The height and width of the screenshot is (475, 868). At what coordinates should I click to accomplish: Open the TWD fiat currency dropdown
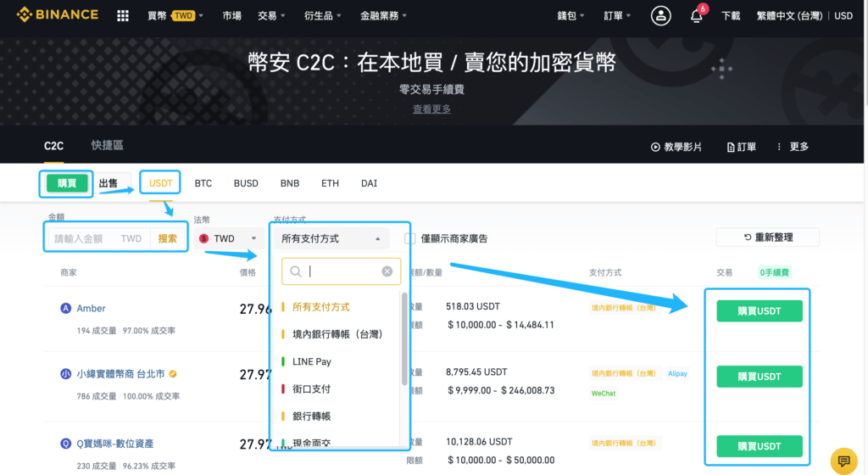(x=228, y=238)
